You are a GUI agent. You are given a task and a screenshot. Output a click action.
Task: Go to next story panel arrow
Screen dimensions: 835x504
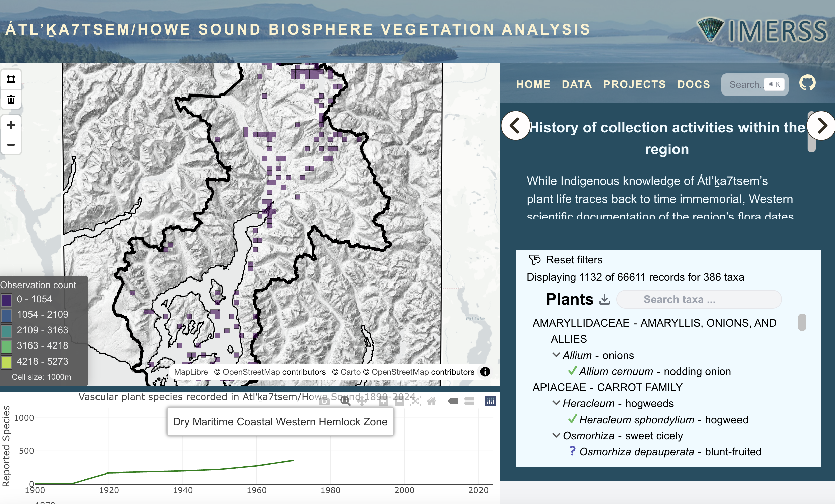tap(822, 126)
